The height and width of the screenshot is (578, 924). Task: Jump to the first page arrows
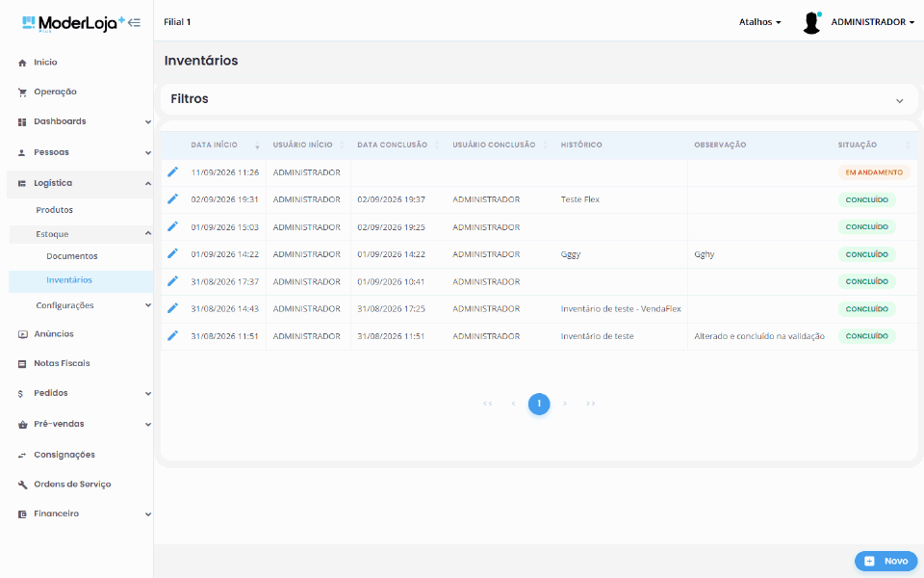click(x=487, y=404)
